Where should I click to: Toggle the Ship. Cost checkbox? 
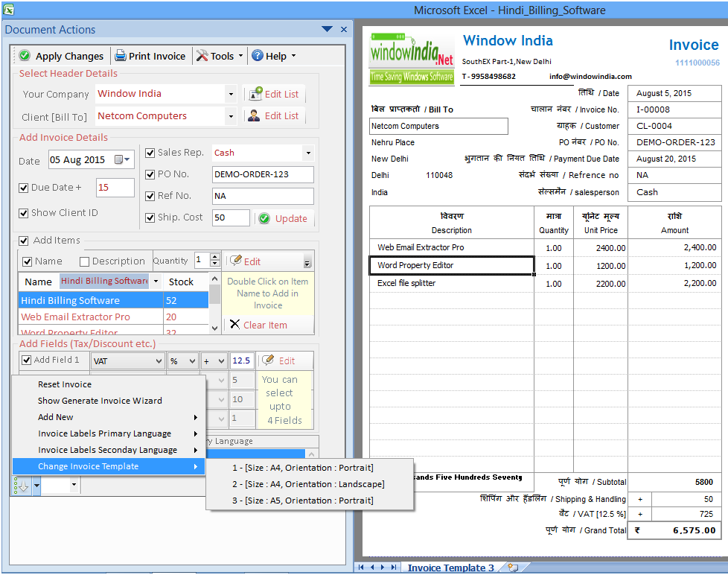pyautogui.click(x=150, y=217)
